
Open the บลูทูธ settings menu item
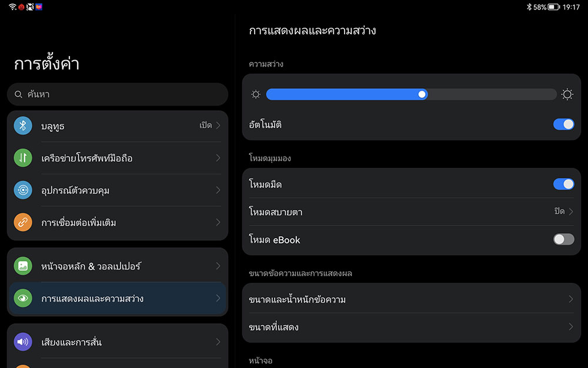click(118, 125)
